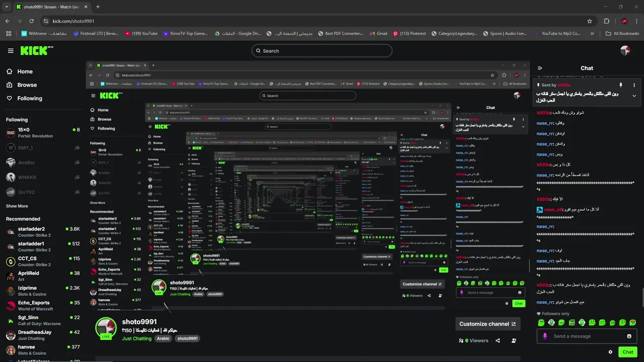Open recommended channel CCT_CS

pos(43,261)
